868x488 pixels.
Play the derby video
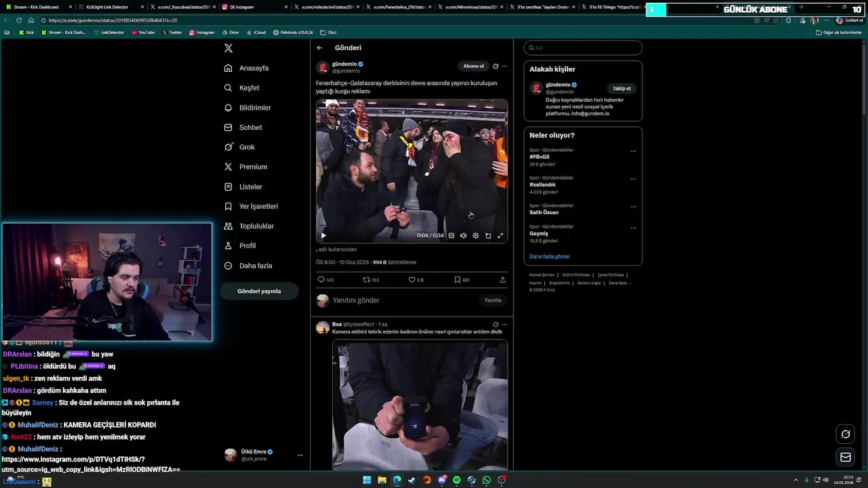(323, 235)
